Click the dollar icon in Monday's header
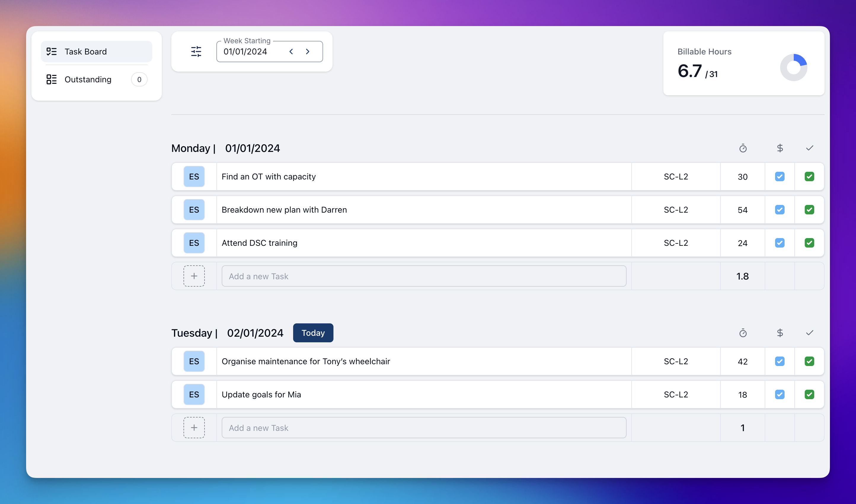856x504 pixels. pyautogui.click(x=780, y=148)
